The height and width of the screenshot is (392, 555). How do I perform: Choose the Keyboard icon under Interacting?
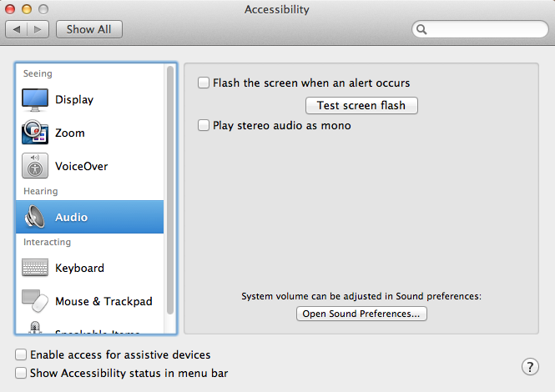click(35, 268)
